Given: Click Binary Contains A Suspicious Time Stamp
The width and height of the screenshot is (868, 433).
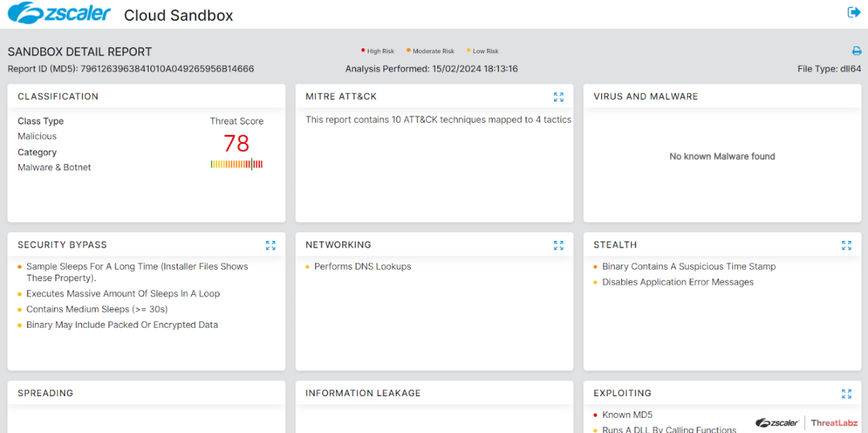Looking at the screenshot, I should click(x=689, y=267).
